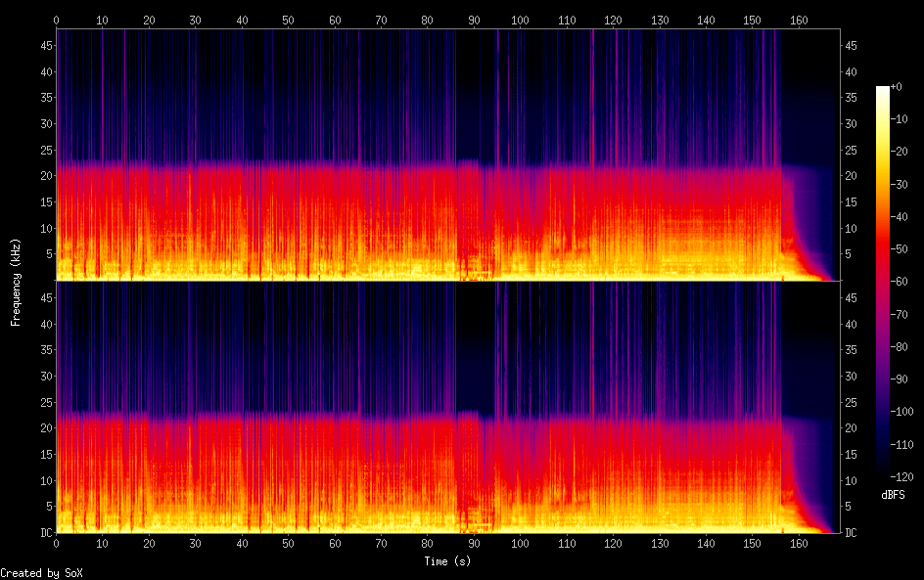Image resolution: width=924 pixels, height=580 pixels.
Task: Click the "30" tick on the bottom time axis
Action: pyautogui.click(x=195, y=544)
